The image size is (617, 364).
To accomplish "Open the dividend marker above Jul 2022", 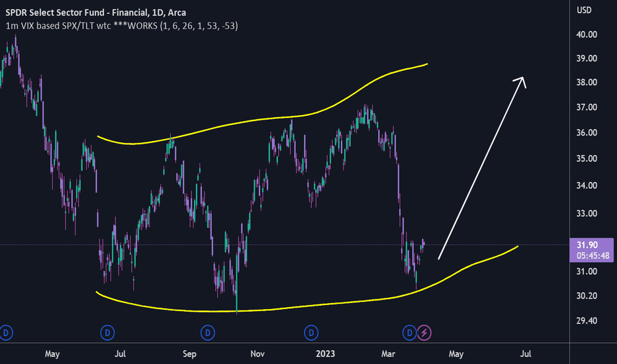I will tap(107, 333).
